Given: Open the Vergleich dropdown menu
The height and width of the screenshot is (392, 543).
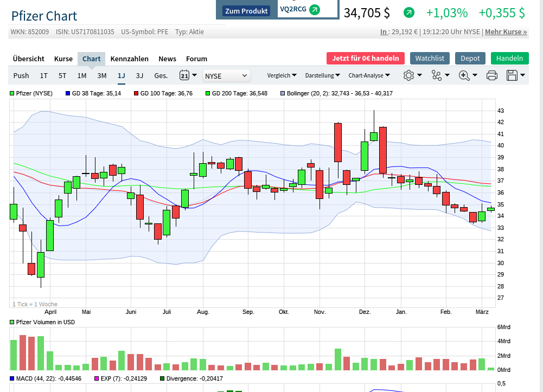Looking at the screenshot, I should point(282,75).
